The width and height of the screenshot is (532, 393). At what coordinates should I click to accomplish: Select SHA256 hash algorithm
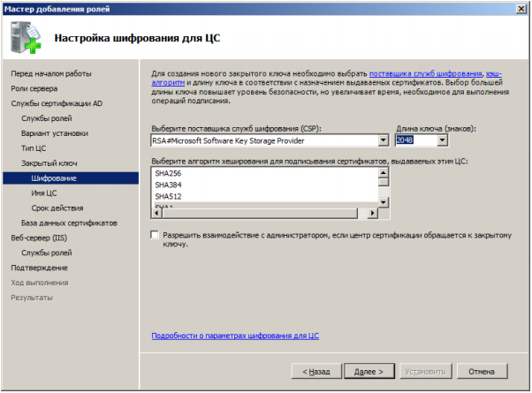(168, 174)
